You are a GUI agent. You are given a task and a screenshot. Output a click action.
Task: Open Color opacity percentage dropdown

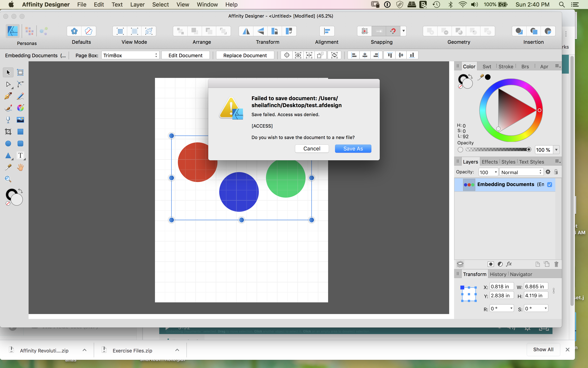(556, 150)
